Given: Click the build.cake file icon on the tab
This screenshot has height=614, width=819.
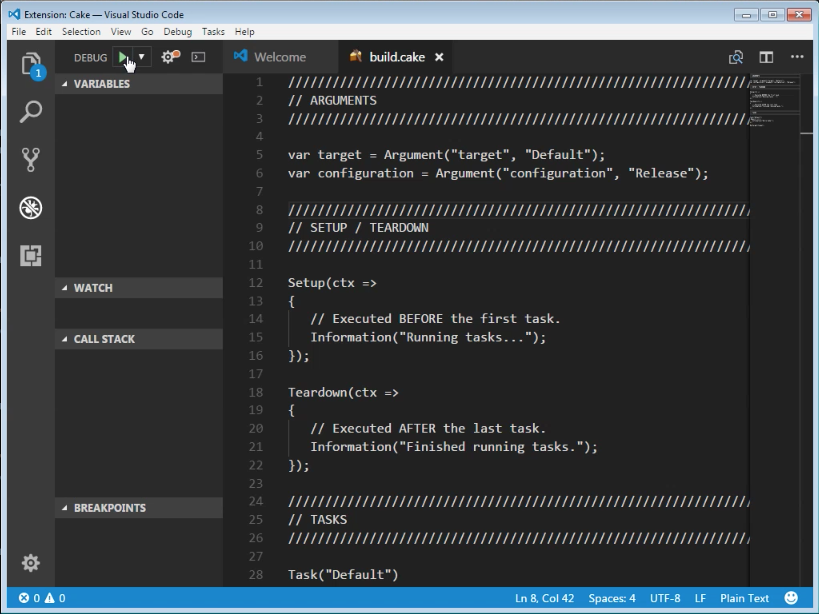Looking at the screenshot, I should coord(356,56).
